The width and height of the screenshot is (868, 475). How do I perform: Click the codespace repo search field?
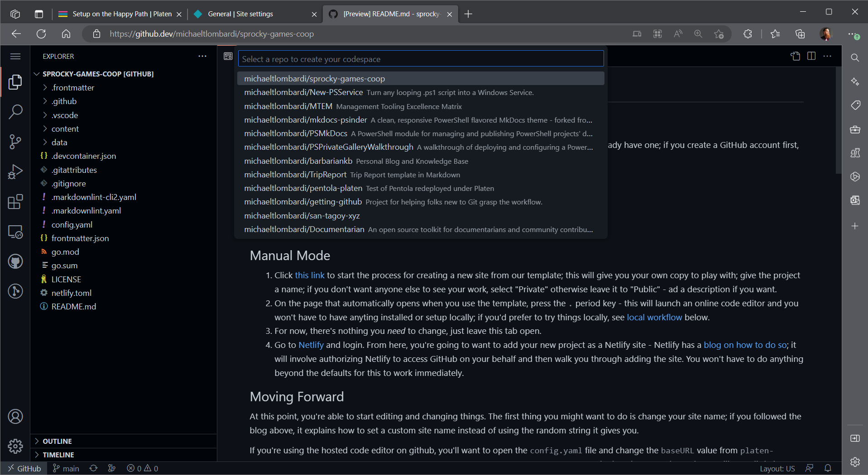pos(421,59)
